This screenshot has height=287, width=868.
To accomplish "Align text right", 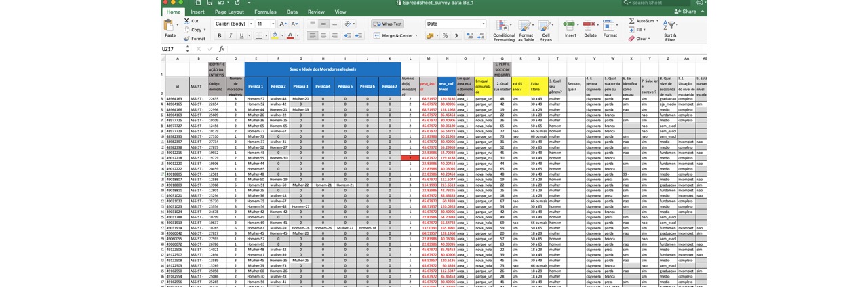I will point(334,36).
